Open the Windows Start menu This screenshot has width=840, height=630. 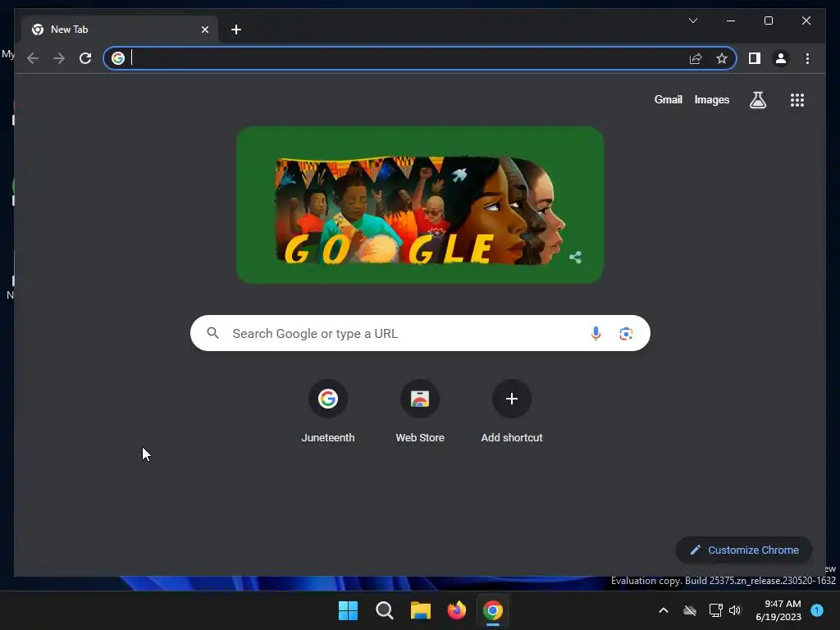[348, 610]
